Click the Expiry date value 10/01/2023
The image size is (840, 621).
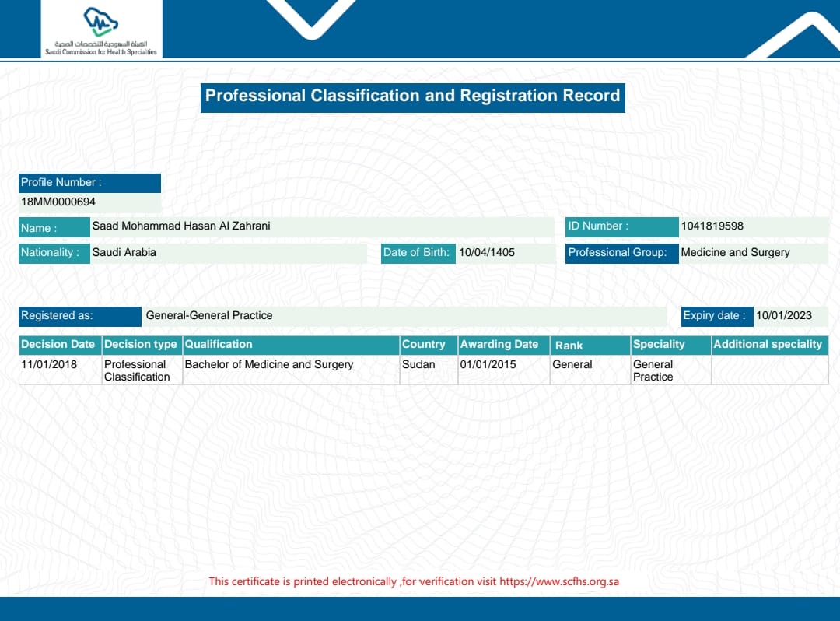pos(783,316)
